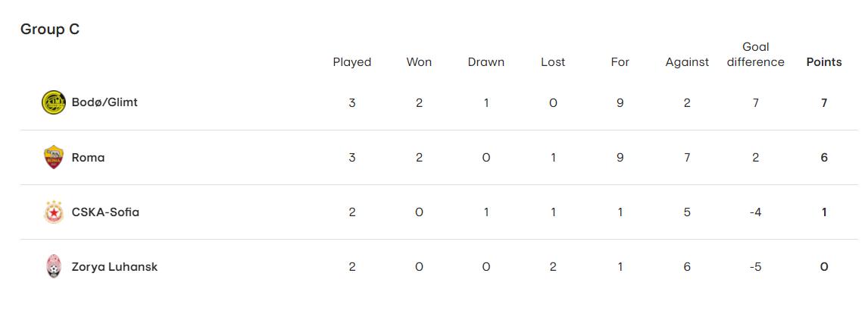
Task: Click the Lost column header
Action: [x=553, y=62]
